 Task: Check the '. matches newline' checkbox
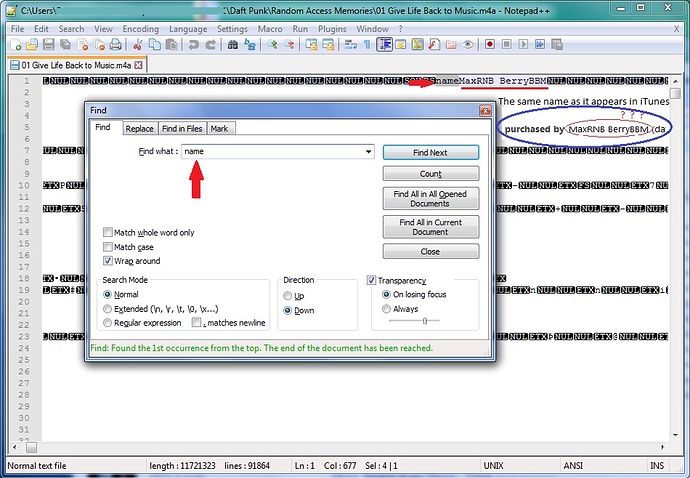pos(196,323)
